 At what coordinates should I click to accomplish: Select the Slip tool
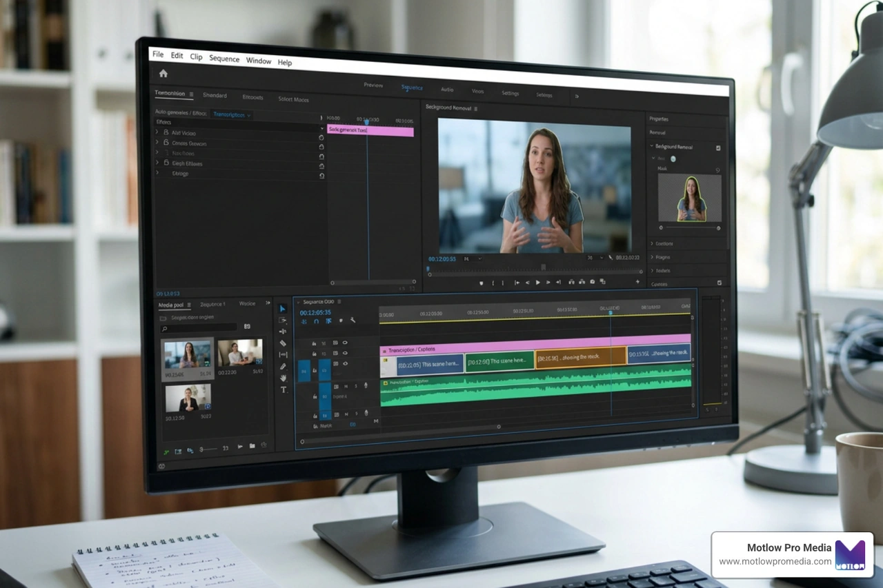click(x=283, y=354)
